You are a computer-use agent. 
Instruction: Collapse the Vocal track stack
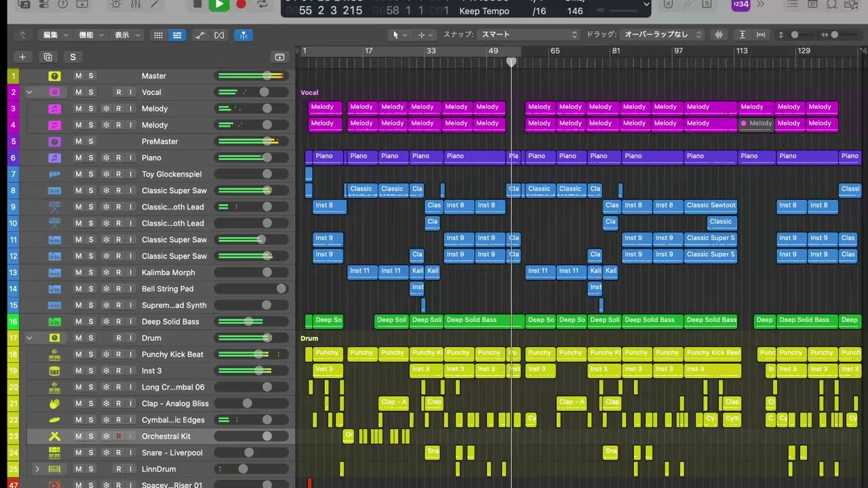29,92
